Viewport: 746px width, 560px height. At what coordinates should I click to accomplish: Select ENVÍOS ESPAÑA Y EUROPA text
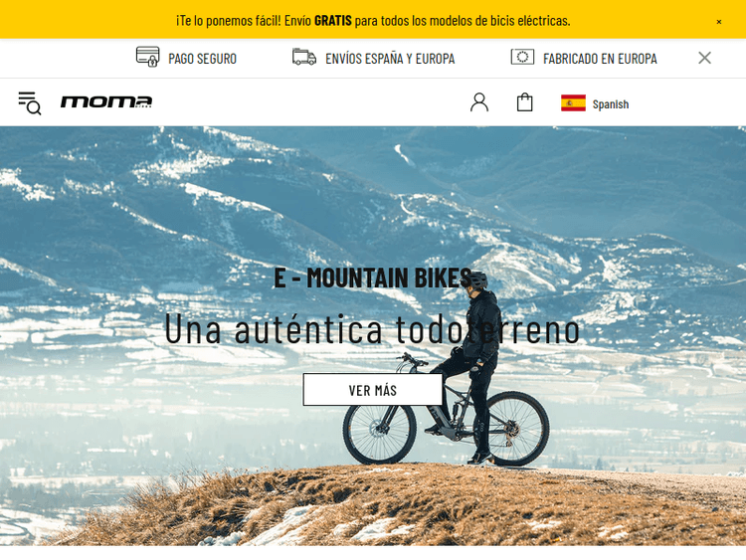coord(390,59)
